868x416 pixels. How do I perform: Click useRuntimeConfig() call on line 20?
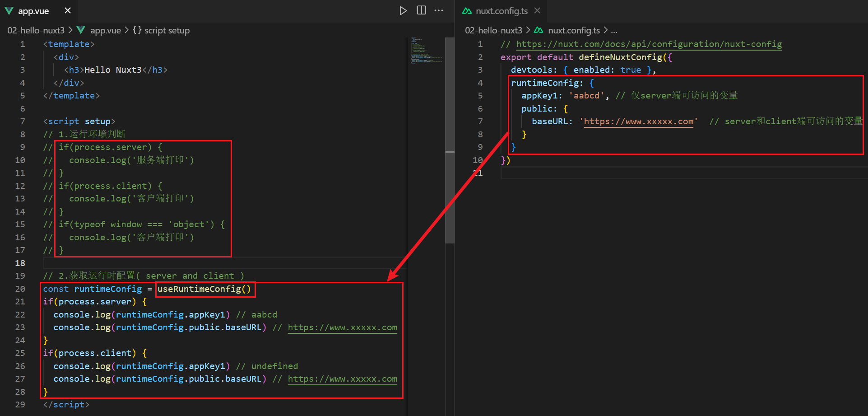coord(204,289)
